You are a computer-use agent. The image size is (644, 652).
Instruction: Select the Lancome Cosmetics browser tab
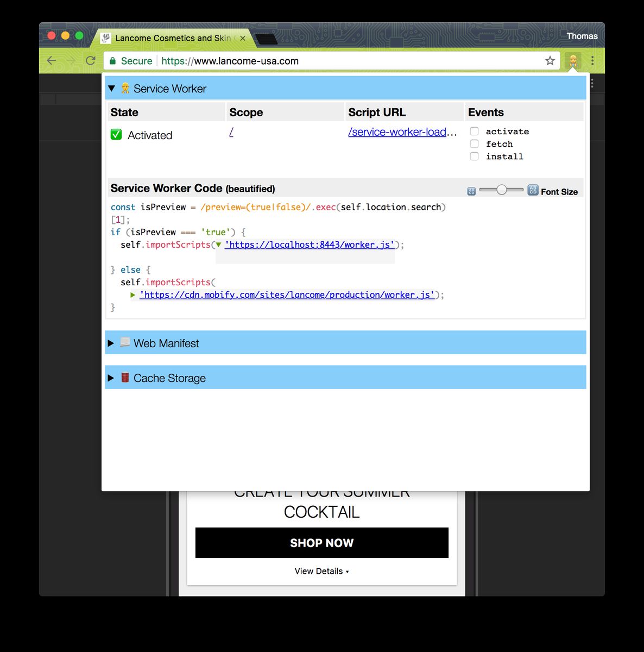(171, 38)
